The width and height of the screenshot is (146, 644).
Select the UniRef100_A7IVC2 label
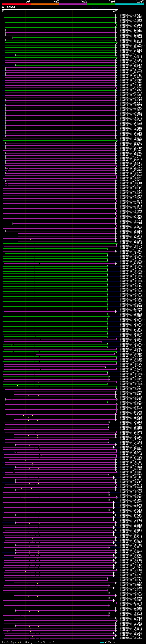click(131, 165)
